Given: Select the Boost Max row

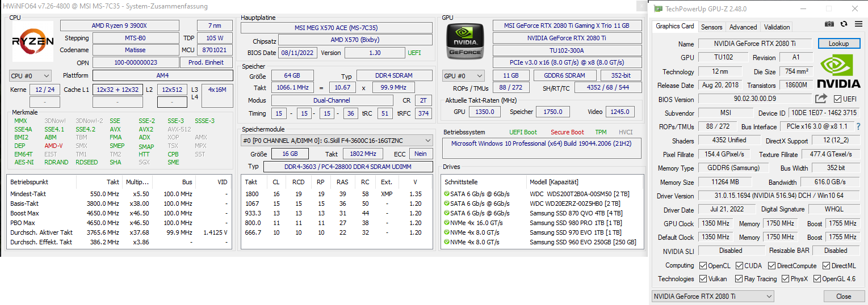Looking at the screenshot, I should 119,213.
